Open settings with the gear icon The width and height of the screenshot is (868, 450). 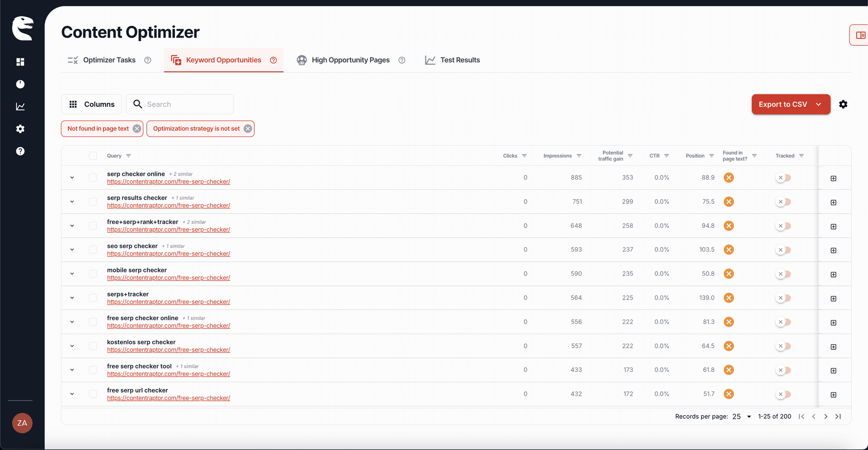point(20,129)
